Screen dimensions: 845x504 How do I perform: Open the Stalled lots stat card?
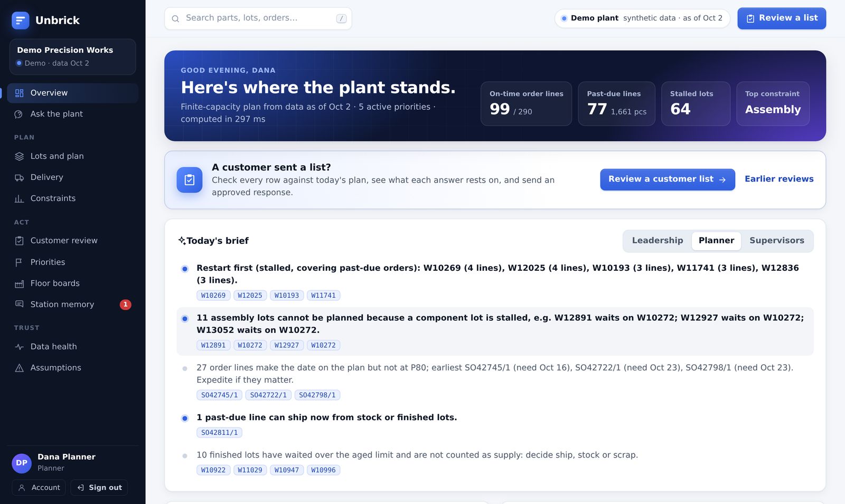[696, 103]
